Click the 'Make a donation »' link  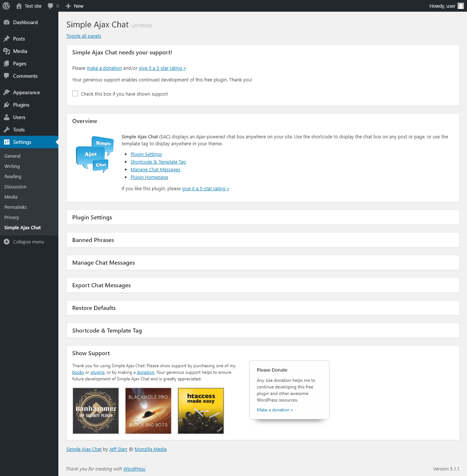(275, 410)
